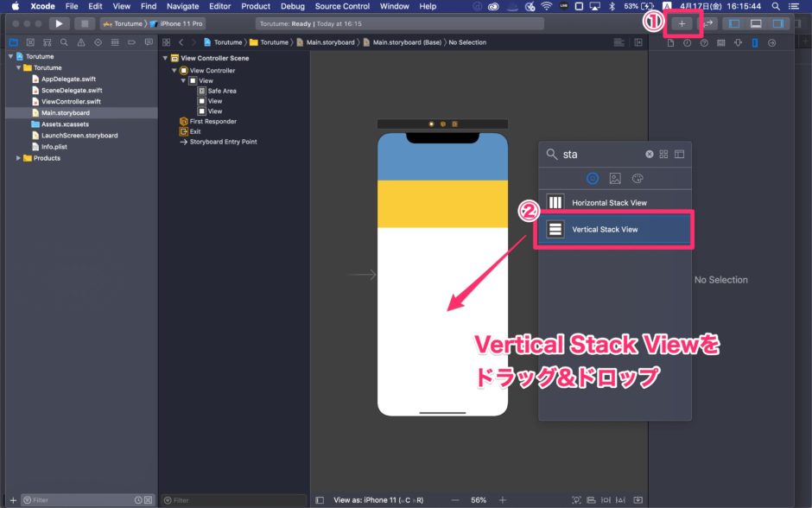The height and width of the screenshot is (508, 812).
Task: Hide the right inspector panel
Action: tap(778, 23)
